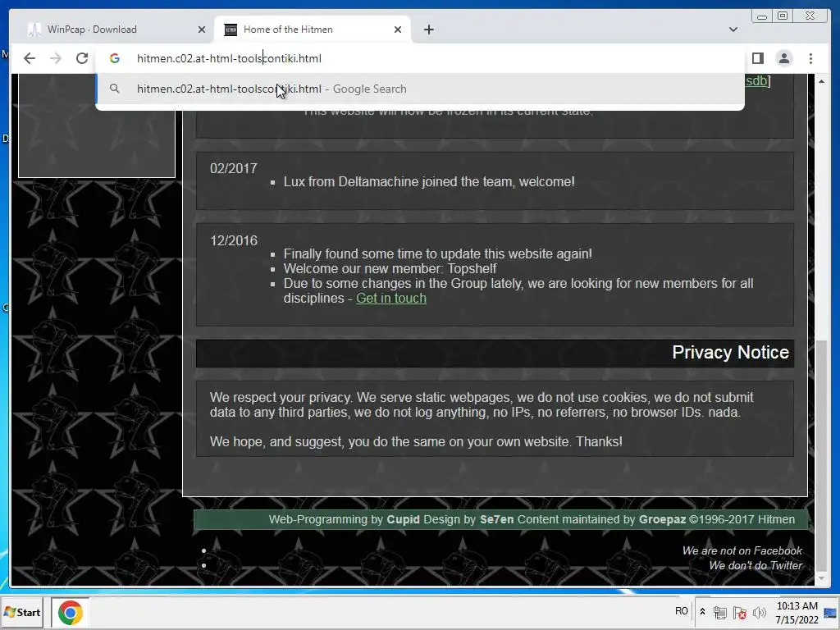The width and height of the screenshot is (840, 630).
Task: Click Welcome our new member Topshelf line
Action: [x=390, y=269]
